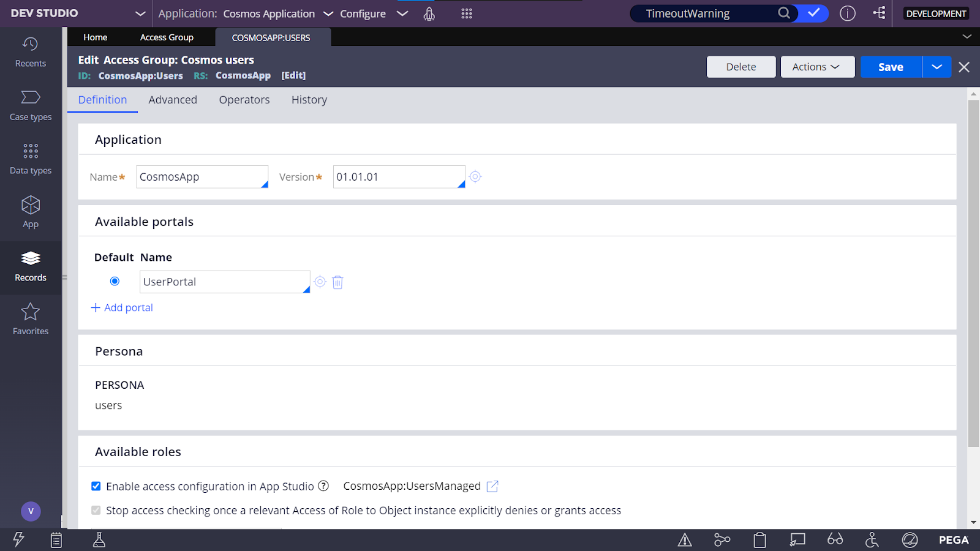This screenshot has width=980, height=551.
Task: Click the DEVELOPMENT environment label
Action: [937, 13]
